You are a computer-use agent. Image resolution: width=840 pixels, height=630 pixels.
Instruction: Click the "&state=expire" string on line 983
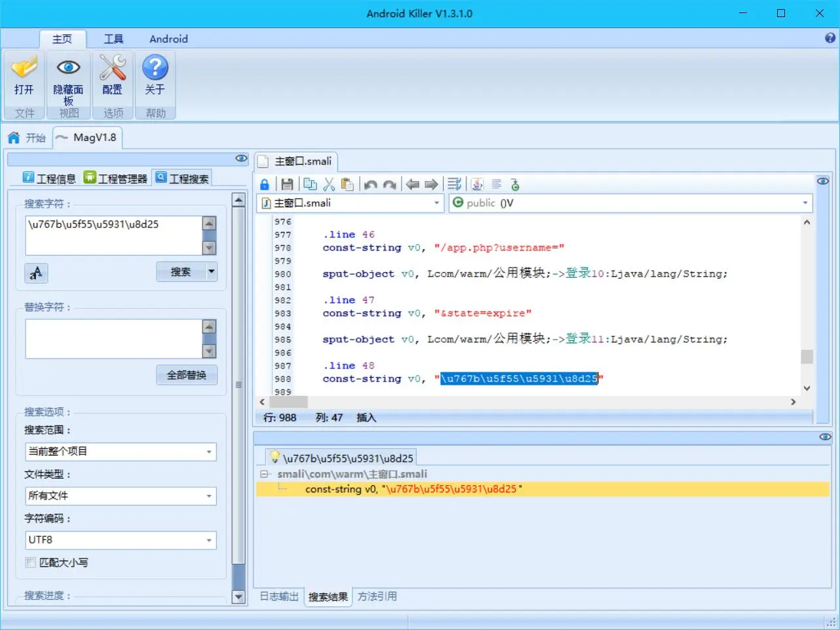coord(483,313)
